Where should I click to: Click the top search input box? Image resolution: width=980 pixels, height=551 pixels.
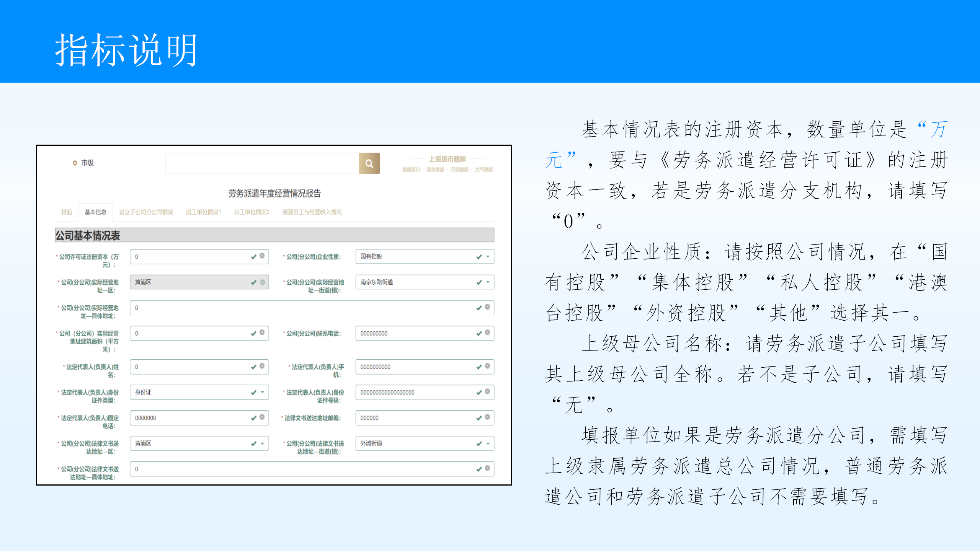point(262,163)
